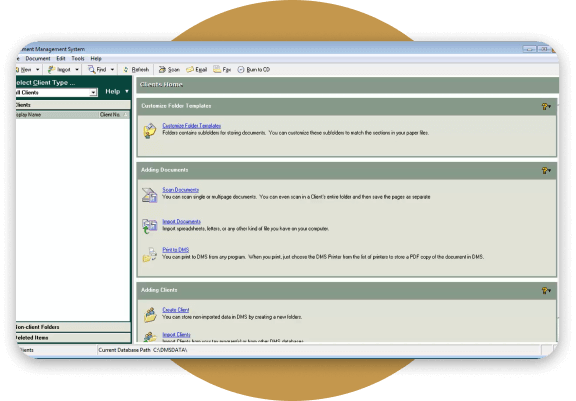
Task: Open the Help dropdown in client panel
Action: coord(117,91)
